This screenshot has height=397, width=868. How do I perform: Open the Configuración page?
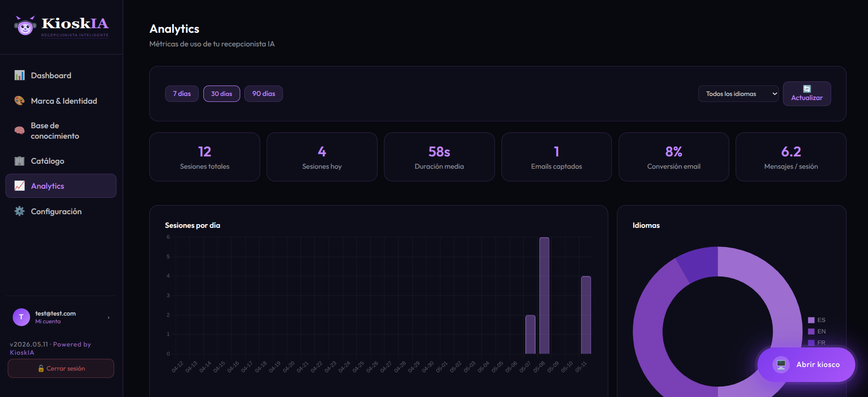[61, 211]
